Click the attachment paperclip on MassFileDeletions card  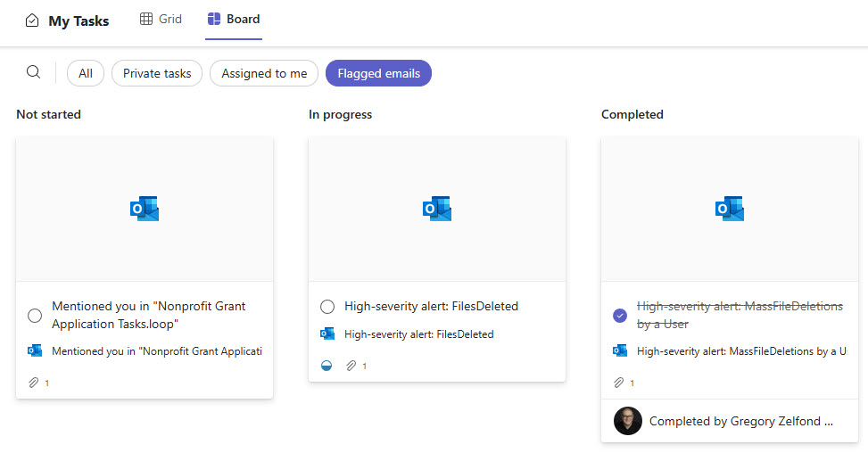(x=619, y=383)
